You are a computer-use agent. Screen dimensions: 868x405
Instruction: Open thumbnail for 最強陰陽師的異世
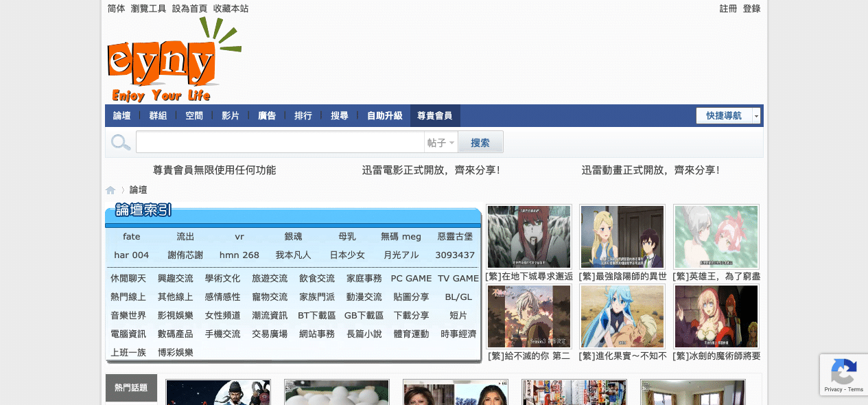click(622, 237)
